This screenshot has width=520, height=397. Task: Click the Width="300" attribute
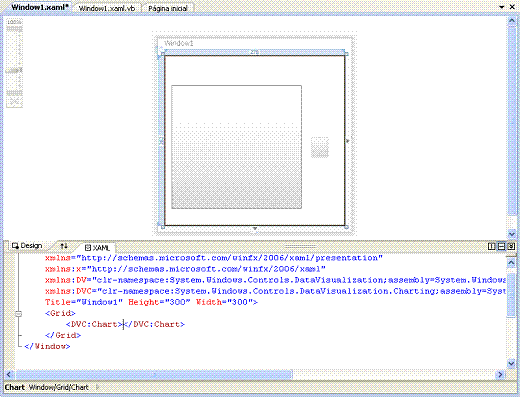[x=224, y=302]
